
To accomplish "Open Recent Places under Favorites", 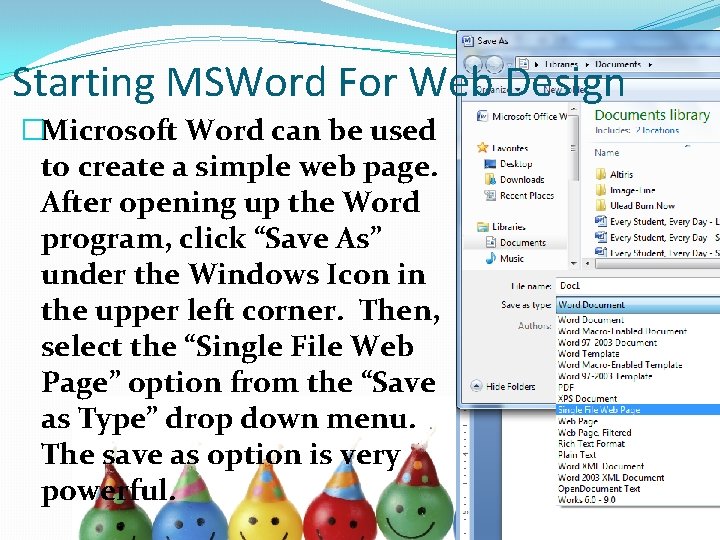I will [519, 196].
